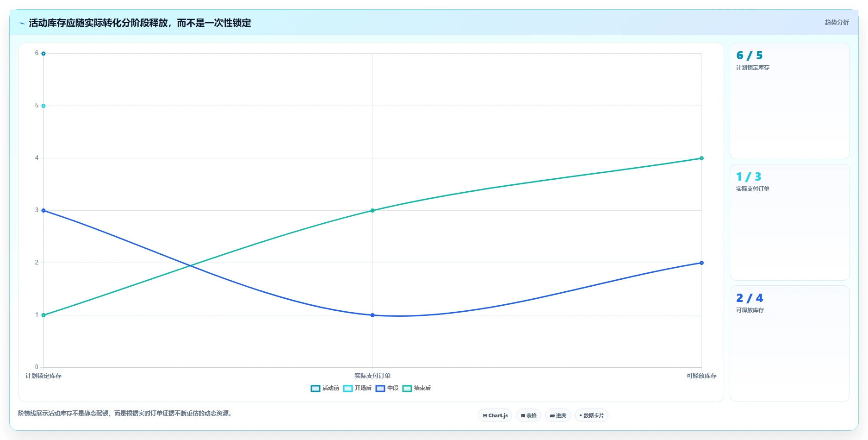
Task: Click the 活动前 data point at value 6
Action: point(43,54)
